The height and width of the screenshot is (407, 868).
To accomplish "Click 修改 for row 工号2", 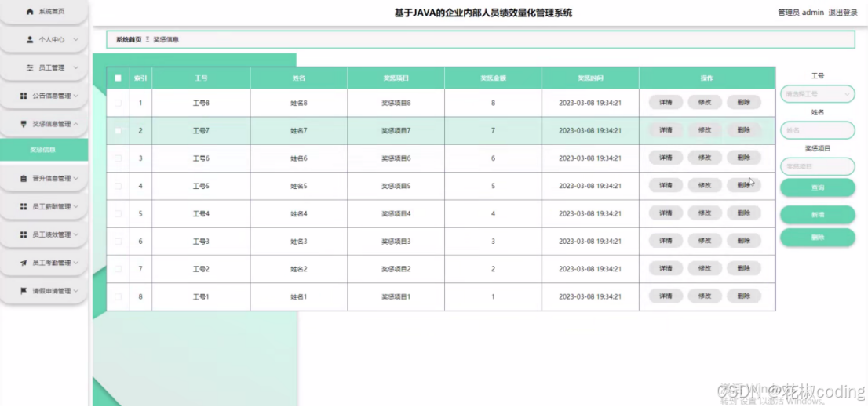I will pos(705,268).
